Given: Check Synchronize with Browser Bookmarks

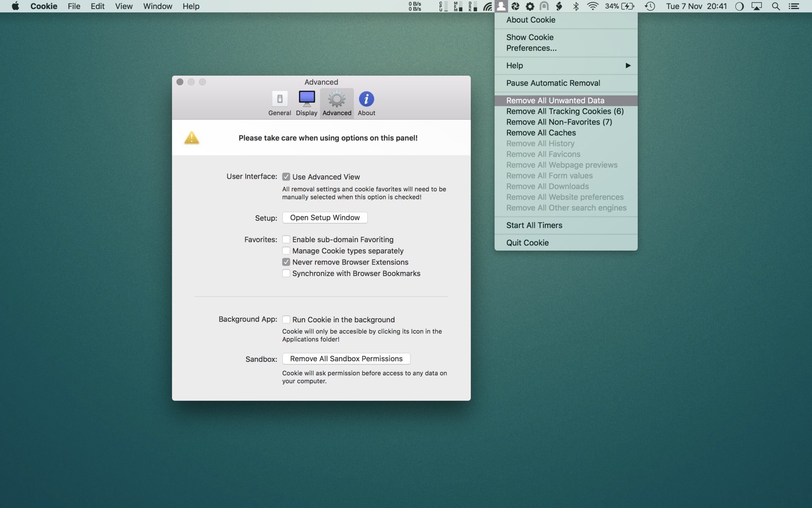Looking at the screenshot, I should pos(286,274).
